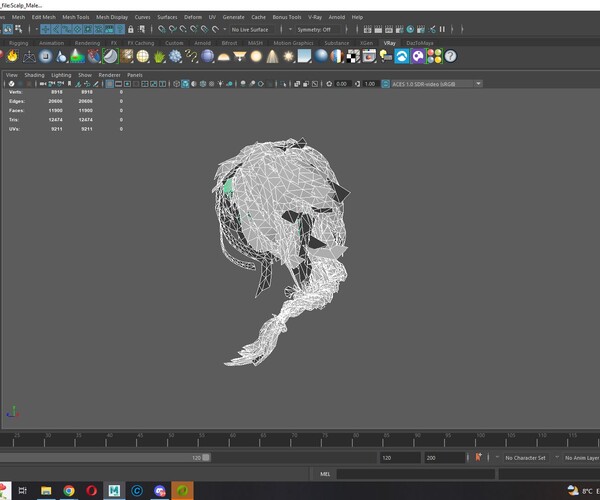600x500 pixels.
Task: Click the V-Ray dome light shelf icon
Action: click(x=223, y=57)
